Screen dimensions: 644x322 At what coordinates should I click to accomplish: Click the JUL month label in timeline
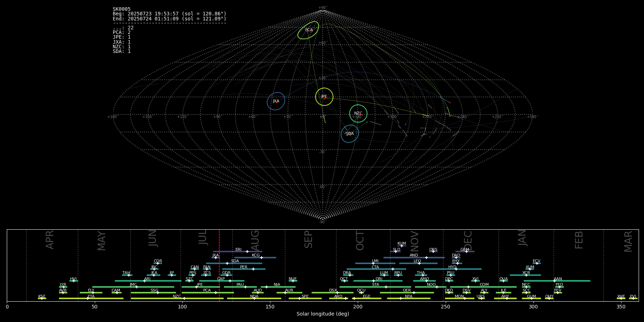point(203,237)
